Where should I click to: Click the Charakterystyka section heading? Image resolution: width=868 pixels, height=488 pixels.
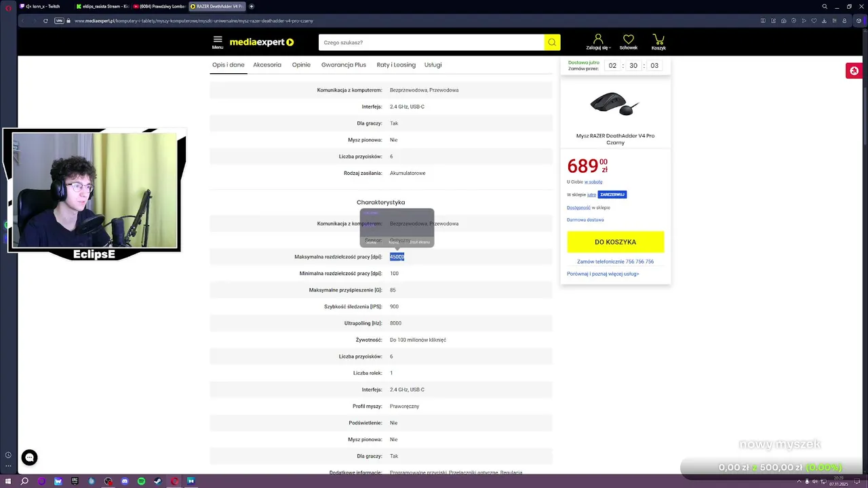pos(380,202)
